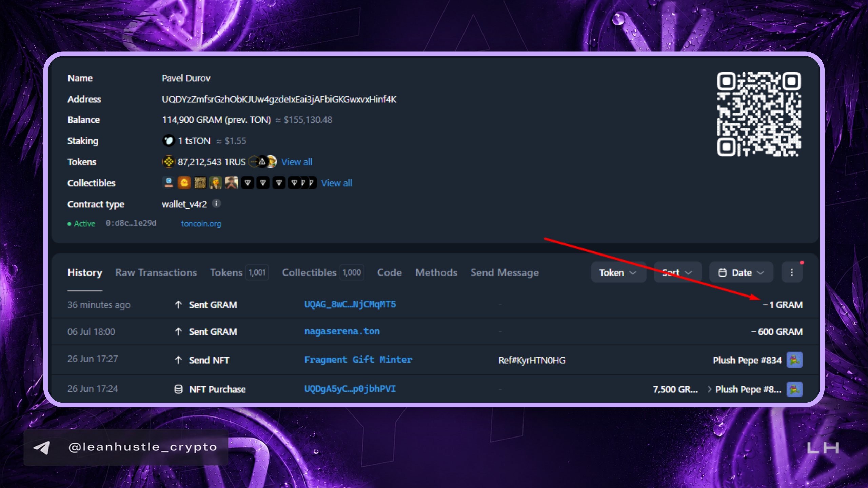The height and width of the screenshot is (488, 868).
Task: Open the first collectible with blue robot
Action: tap(169, 183)
